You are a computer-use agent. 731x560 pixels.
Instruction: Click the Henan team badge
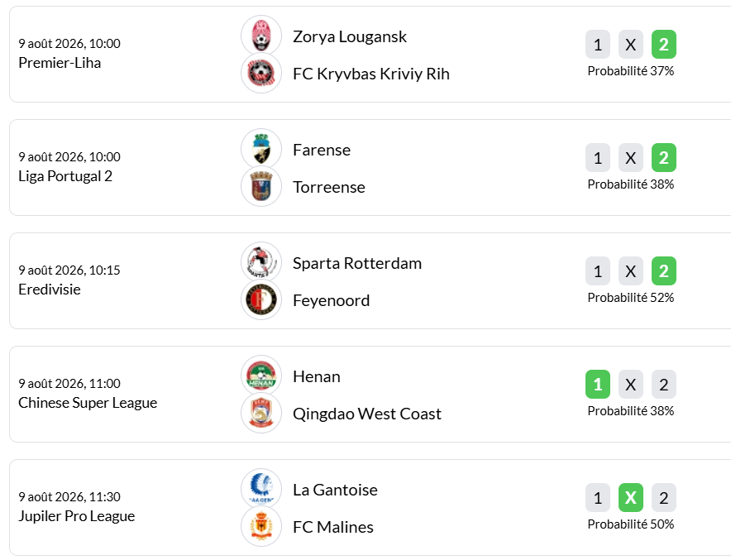tap(261, 376)
